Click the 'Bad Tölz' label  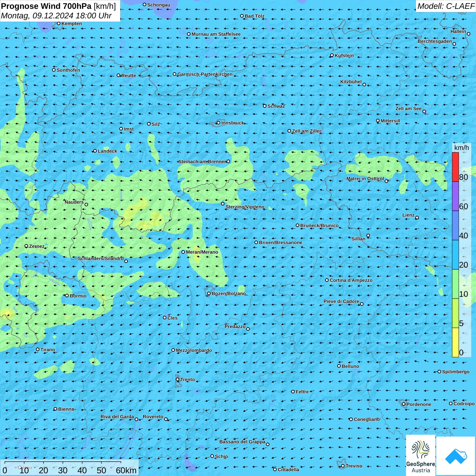coord(254,16)
